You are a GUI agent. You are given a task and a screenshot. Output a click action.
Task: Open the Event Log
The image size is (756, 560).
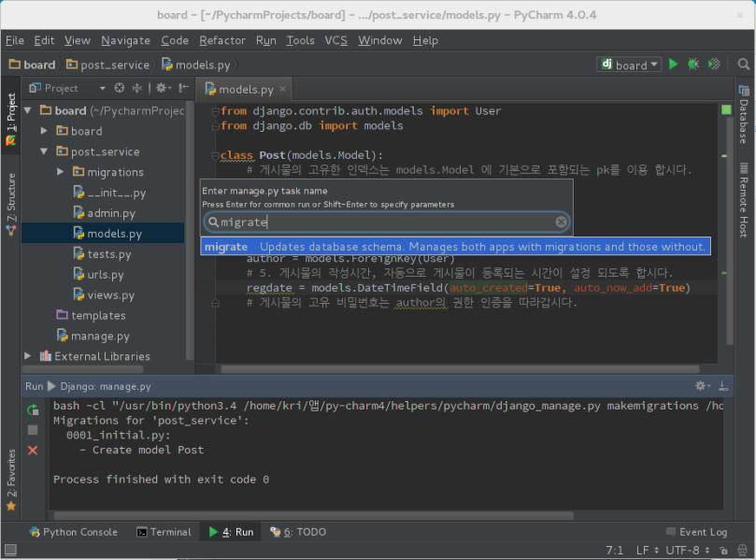tap(697, 532)
